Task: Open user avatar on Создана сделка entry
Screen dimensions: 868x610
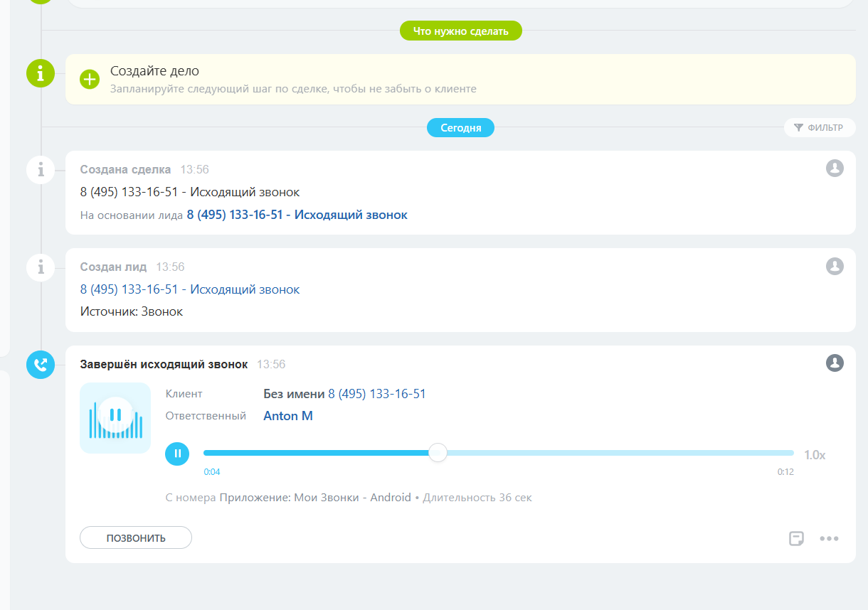Action: point(835,168)
